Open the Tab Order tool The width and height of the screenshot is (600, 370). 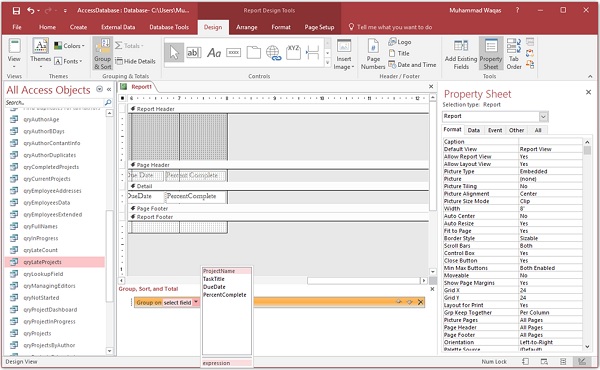click(x=514, y=54)
